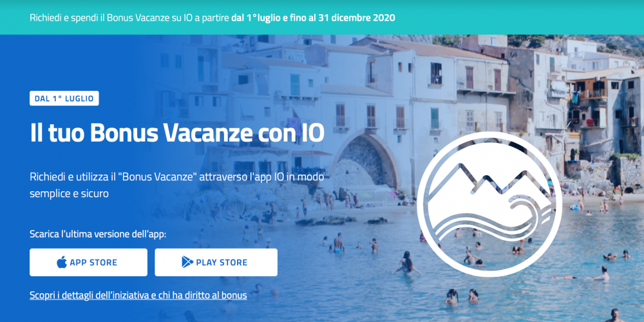Click 'semplice e sicuro' subtitle line
This screenshot has height=322, width=644.
(x=69, y=193)
